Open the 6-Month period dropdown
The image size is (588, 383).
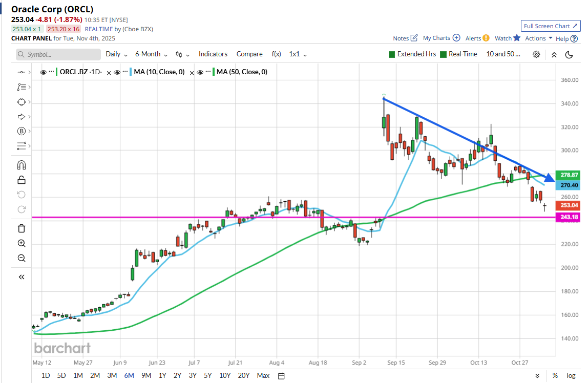click(x=151, y=54)
